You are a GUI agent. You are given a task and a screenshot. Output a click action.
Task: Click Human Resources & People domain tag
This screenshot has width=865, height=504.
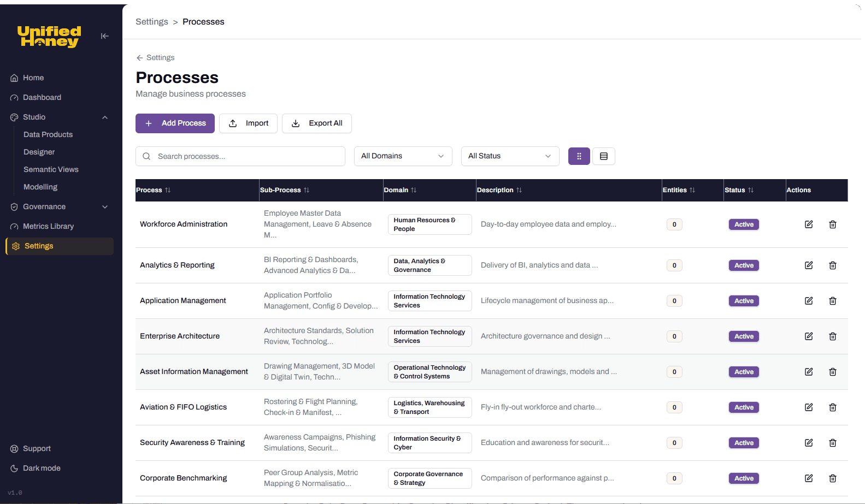coord(430,224)
